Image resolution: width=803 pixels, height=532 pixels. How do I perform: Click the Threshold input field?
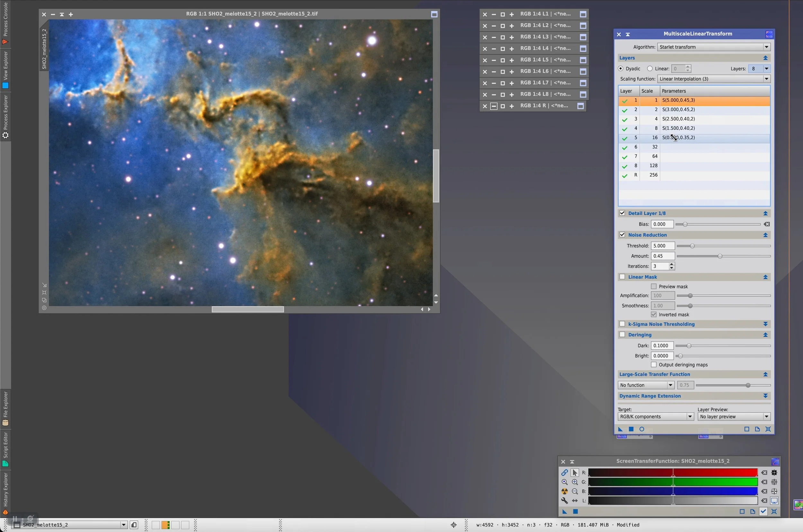tap(662, 246)
